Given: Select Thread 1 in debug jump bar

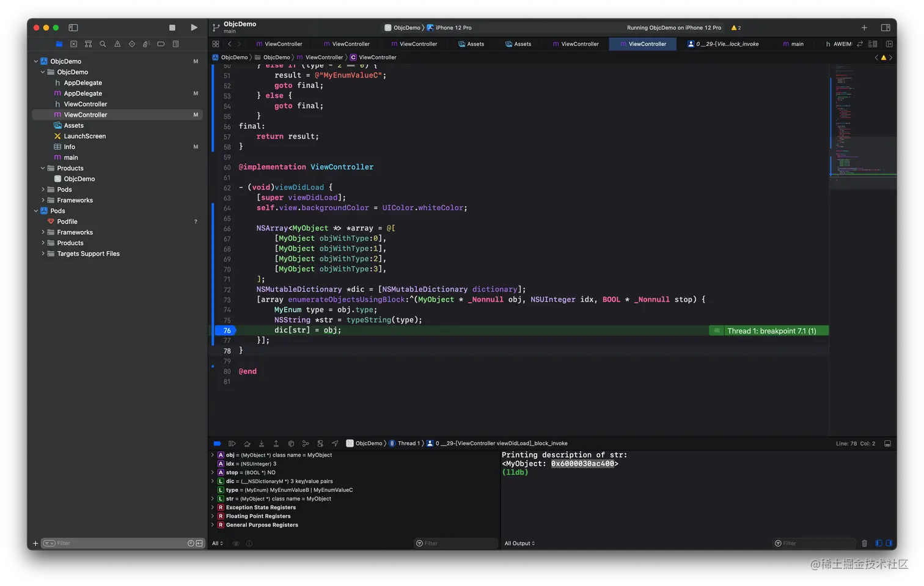Looking at the screenshot, I should pos(405,444).
